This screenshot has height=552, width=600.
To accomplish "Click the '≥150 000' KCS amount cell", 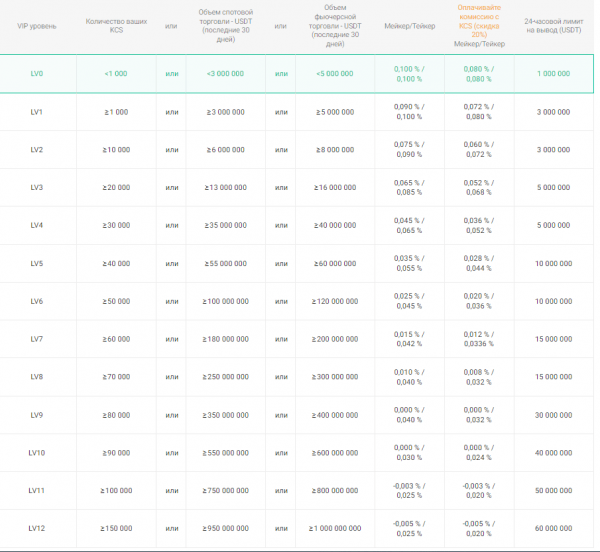I will pyautogui.click(x=116, y=527).
